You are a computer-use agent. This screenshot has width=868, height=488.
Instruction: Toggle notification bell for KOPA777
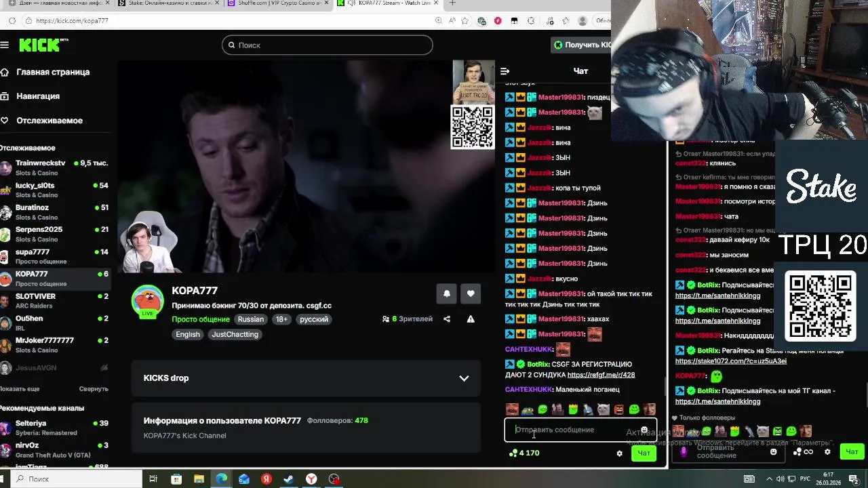[446, 293]
